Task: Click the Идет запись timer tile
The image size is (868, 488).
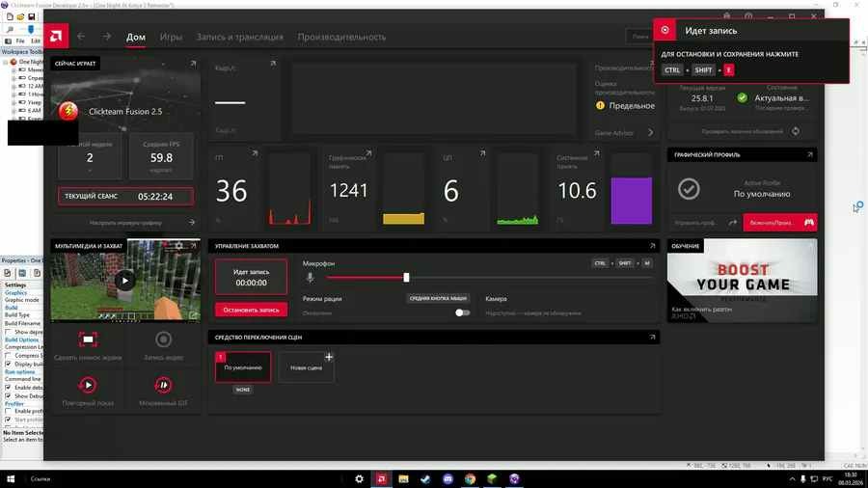Action: click(252, 277)
